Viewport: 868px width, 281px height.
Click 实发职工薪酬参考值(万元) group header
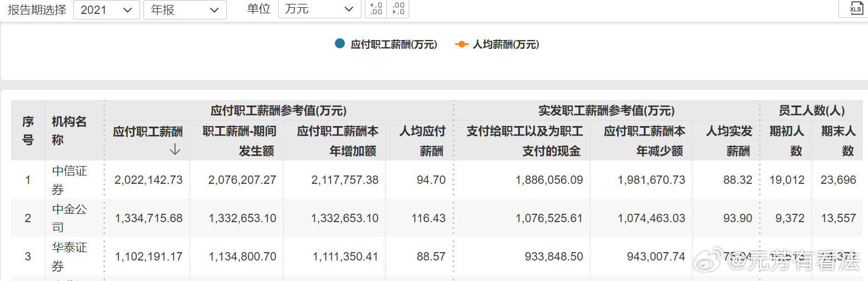click(607, 110)
